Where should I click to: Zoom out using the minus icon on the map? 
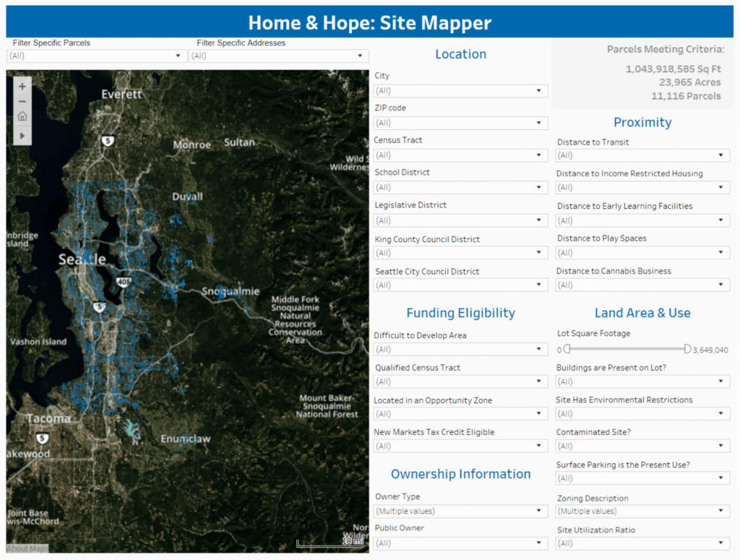22,101
